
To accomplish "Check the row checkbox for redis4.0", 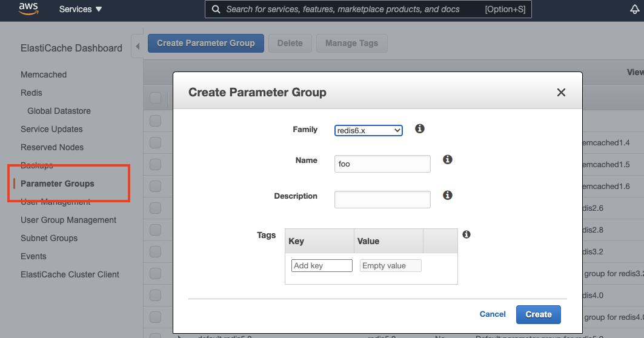I will tap(155, 295).
